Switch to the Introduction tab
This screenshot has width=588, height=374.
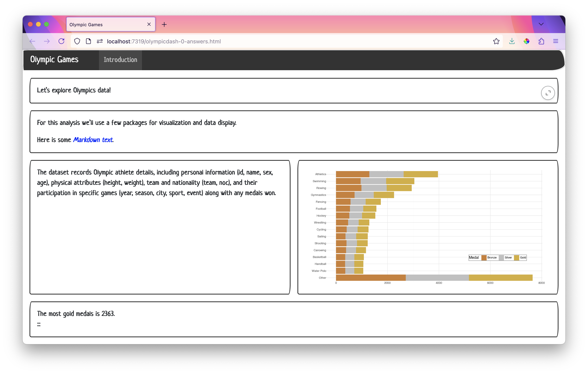point(120,60)
